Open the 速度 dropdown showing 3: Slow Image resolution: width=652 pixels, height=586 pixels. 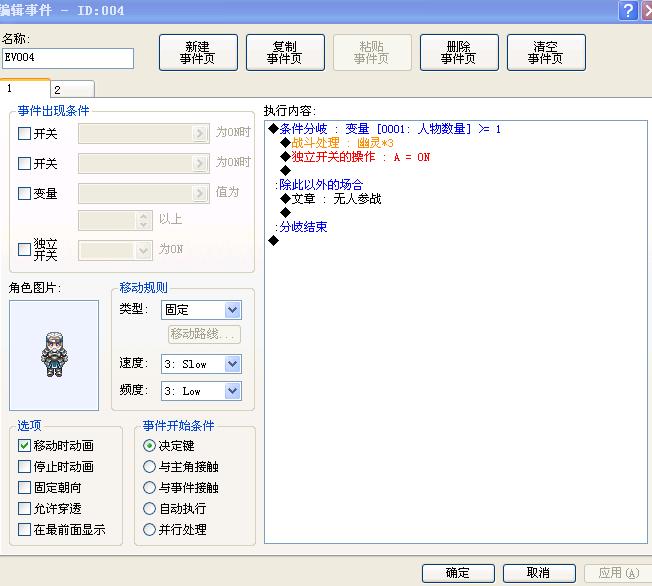point(201,364)
